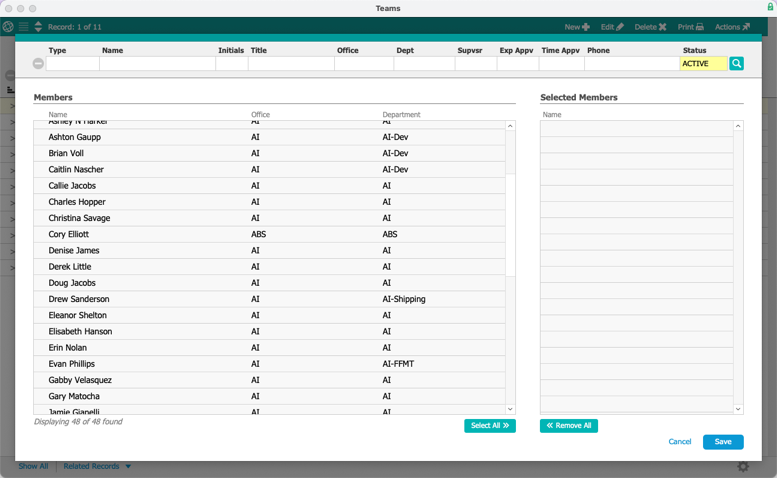Select member Drew Sanderson

270,299
